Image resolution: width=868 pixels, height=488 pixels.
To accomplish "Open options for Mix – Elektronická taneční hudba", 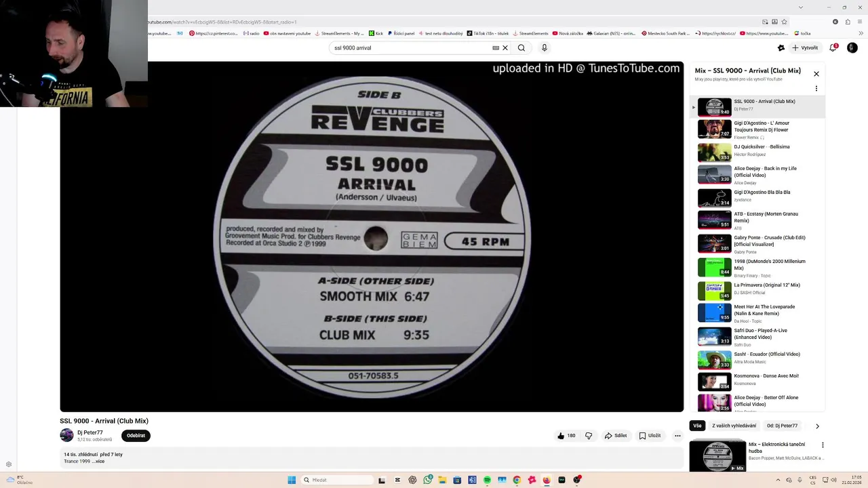I will tap(823, 445).
